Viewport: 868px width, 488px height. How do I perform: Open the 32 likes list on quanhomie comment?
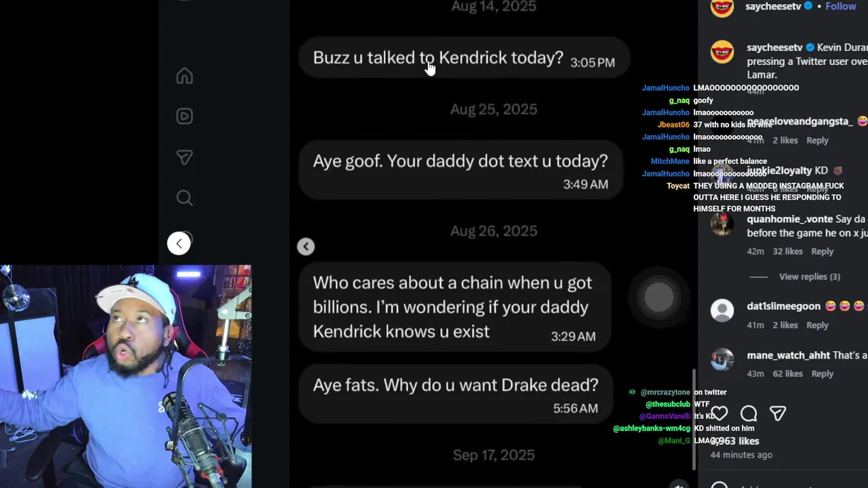(788, 251)
